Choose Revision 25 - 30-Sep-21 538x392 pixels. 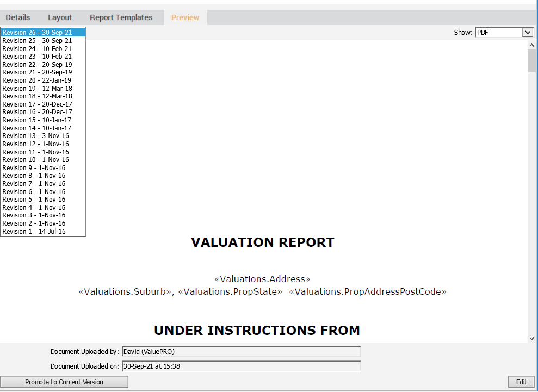(x=43, y=40)
